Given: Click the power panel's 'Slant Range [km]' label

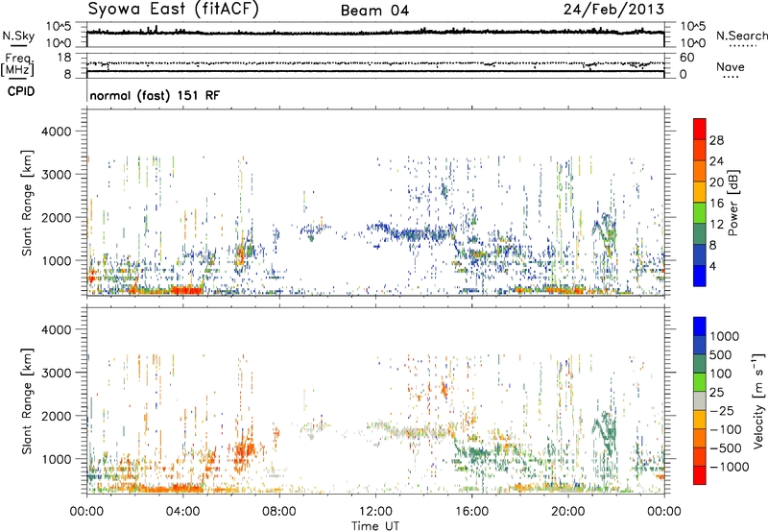Looking at the screenshot, I should pos(27,203).
